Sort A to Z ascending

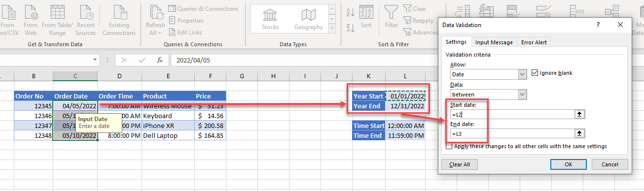(351, 12)
